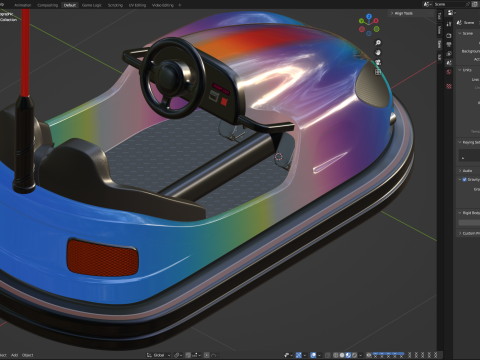The height and width of the screenshot is (360, 480).
Task: Toggle perspective/orthographic view grid icon
Action: point(378,72)
